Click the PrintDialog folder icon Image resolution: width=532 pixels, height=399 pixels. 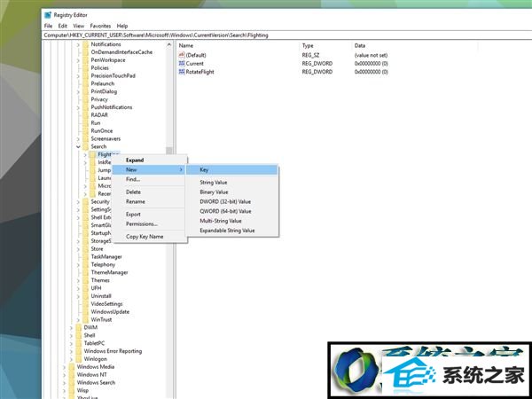coord(85,91)
